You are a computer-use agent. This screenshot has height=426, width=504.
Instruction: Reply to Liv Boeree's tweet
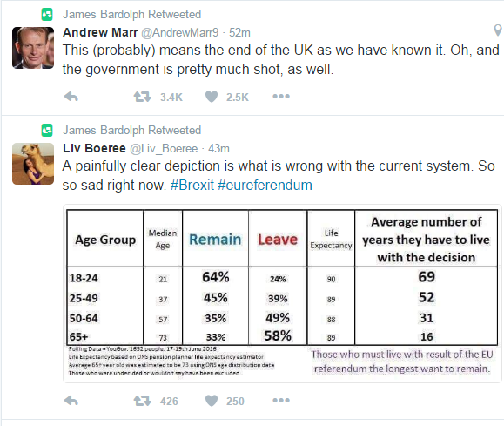[x=71, y=401]
